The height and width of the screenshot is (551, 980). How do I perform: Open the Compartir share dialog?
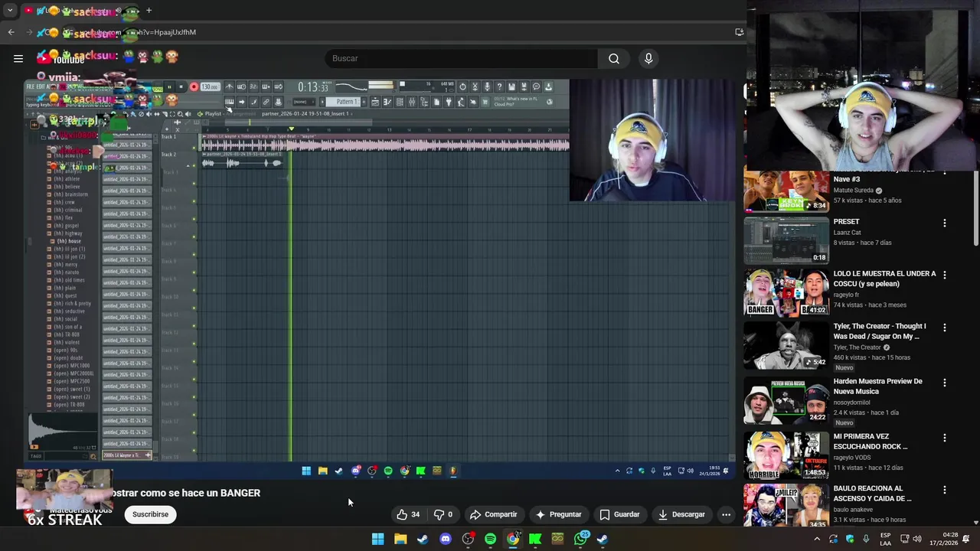pos(493,514)
